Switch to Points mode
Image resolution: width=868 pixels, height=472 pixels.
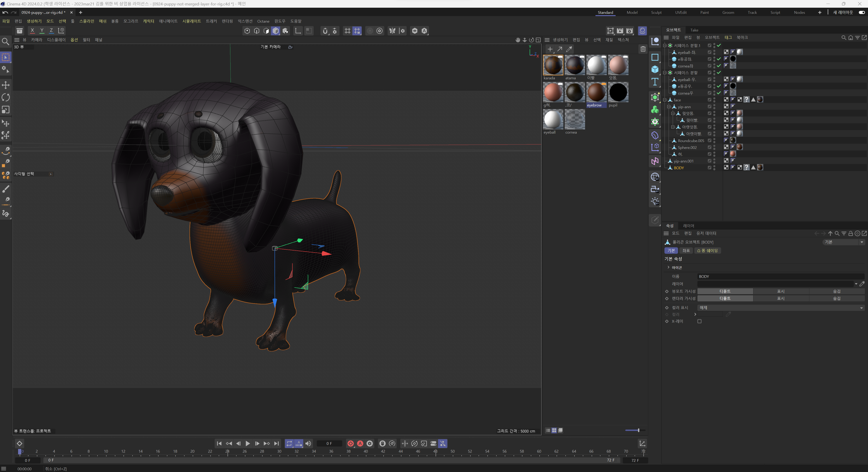(247, 31)
